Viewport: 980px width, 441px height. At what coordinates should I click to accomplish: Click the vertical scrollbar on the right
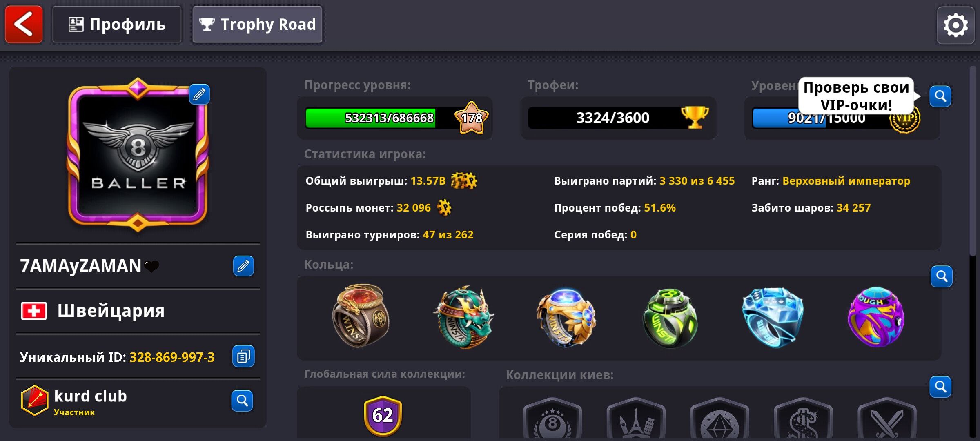tap(973, 161)
